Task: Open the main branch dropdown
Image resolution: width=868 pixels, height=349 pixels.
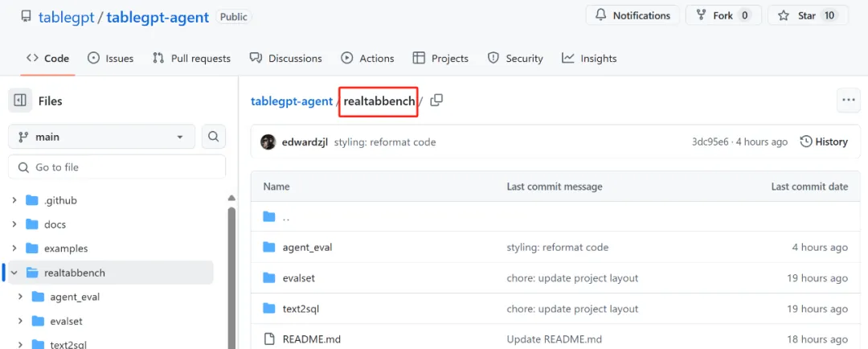Action: click(x=102, y=137)
